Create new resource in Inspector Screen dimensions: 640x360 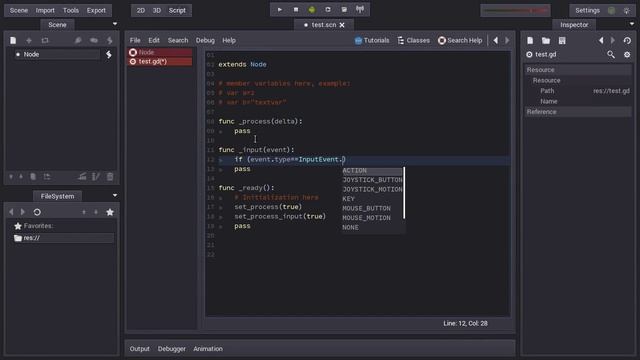pos(530,40)
